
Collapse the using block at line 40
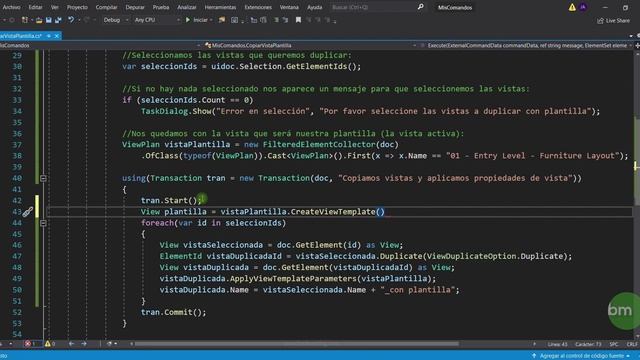[43, 178]
